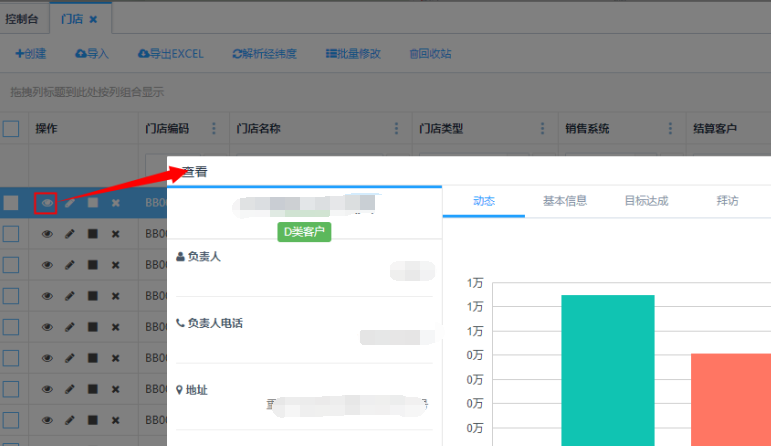Click the pencil edit icon in the third row
The image size is (771, 446).
click(70, 264)
